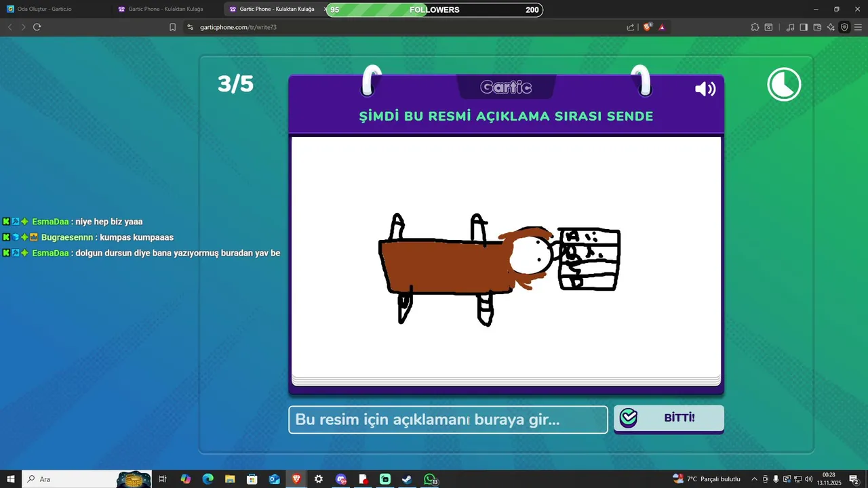Click Brave browser taskbar icon
The width and height of the screenshot is (868, 488).
[296, 479]
